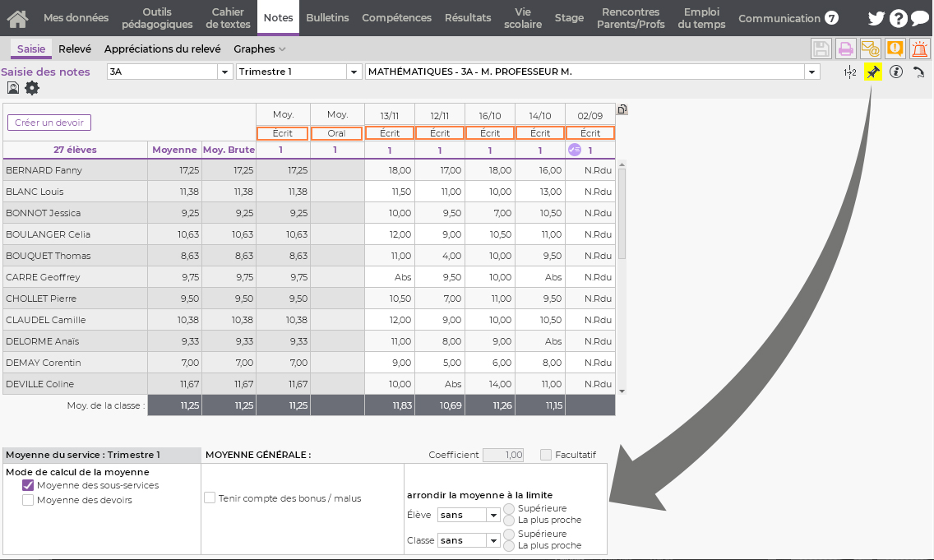
Task: Click the Moyenne column header
Action: pos(174,150)
